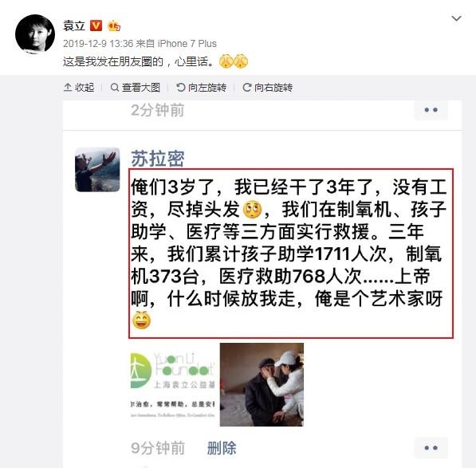
Task: Rotate the image right with 向右旋转
Action: pos(267,88)
